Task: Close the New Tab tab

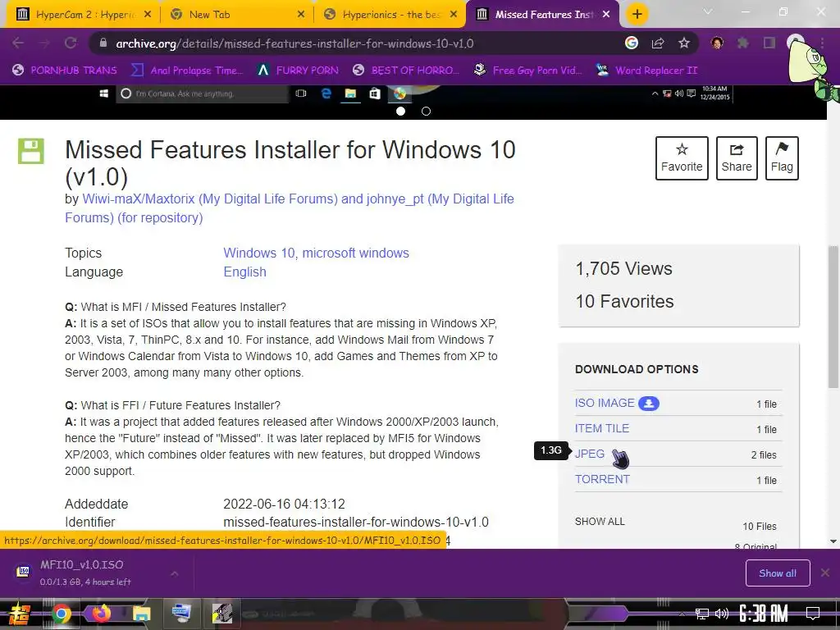Action: pyautogui.click(x=301, y=15)
